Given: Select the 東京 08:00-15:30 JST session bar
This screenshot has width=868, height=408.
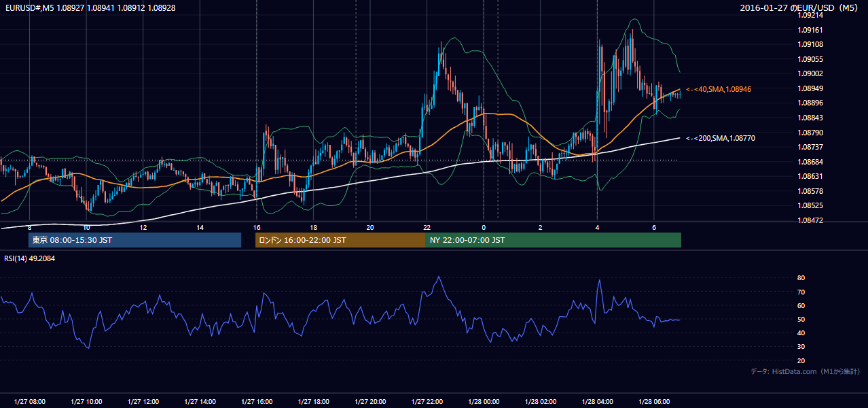Looking at the screenshot, I should [134, 240].
